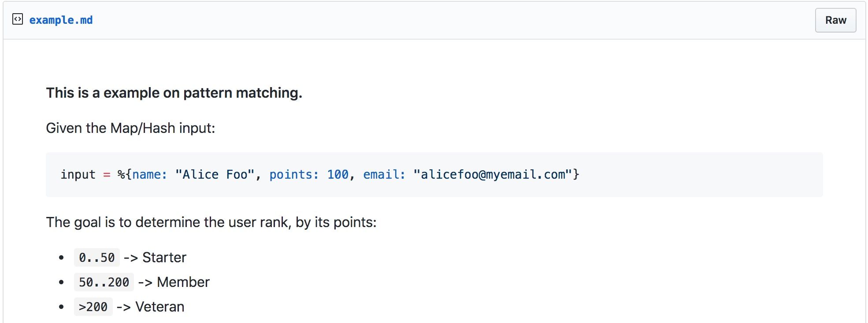Click the word Starter in the list
This screenshot has height=323, width=868.
(x=164, y=257)
